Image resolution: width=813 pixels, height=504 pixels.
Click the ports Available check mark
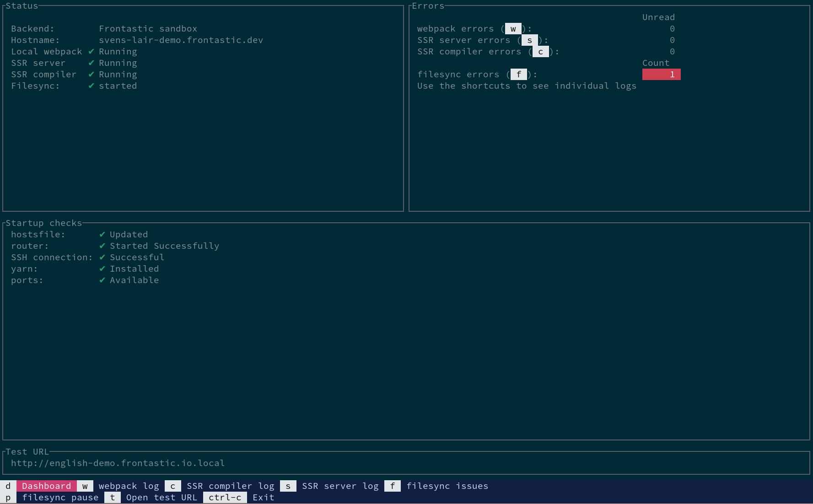[102, 280]
